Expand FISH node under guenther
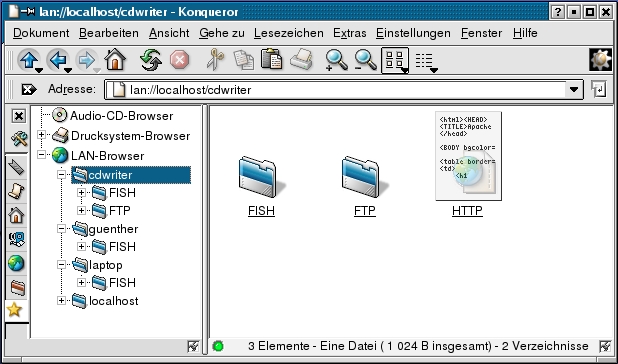 tap(81, 246)
